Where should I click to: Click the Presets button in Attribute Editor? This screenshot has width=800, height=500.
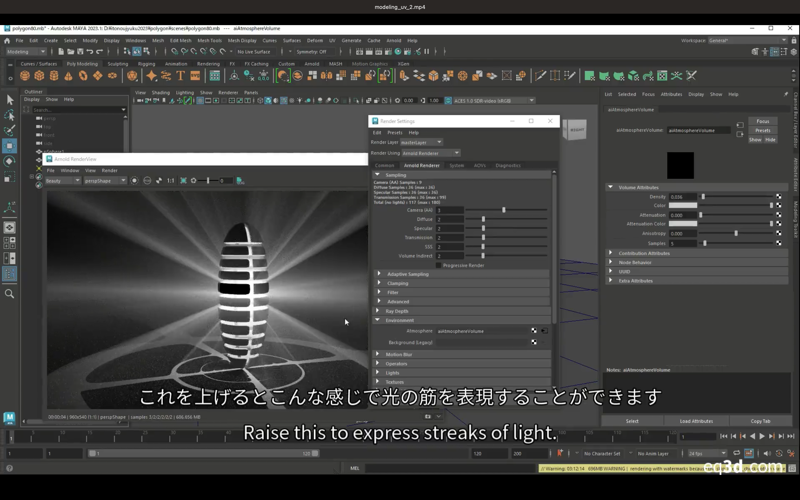(x=763, y=130)
